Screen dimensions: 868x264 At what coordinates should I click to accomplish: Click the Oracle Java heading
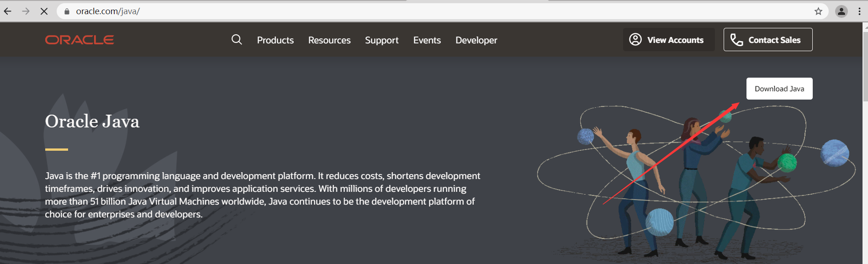click(92, 121)
